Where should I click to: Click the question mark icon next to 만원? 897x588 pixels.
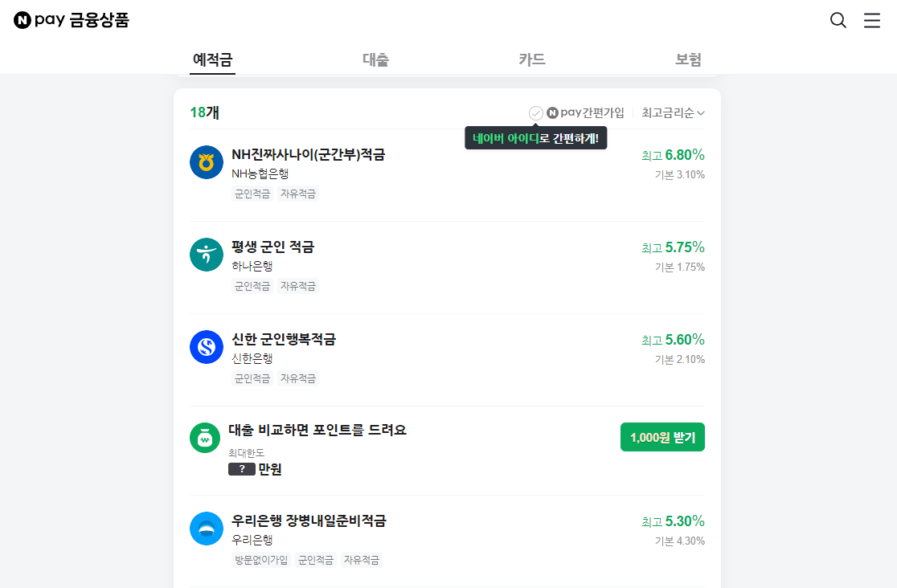pyautogui.click(x=242, y=469)
